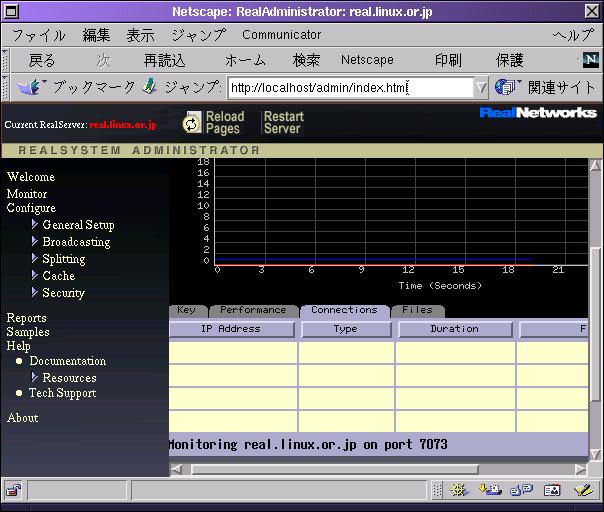Viewport: 604px width, 512px height.
Task: Open Broadcasting section
Action: click(x=76, y=242)
